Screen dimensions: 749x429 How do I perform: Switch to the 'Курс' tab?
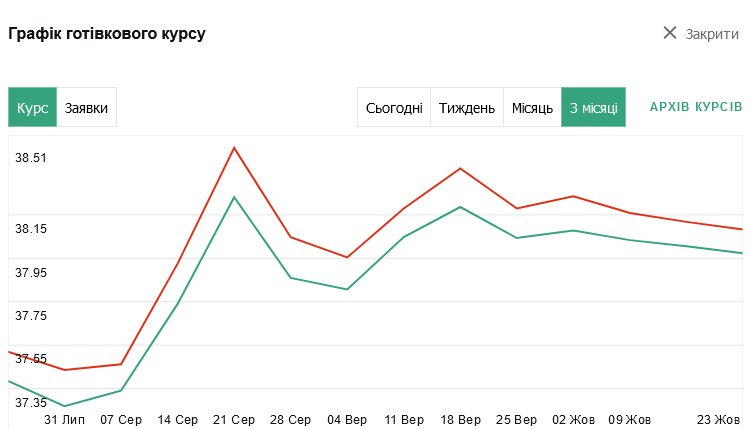33,108
